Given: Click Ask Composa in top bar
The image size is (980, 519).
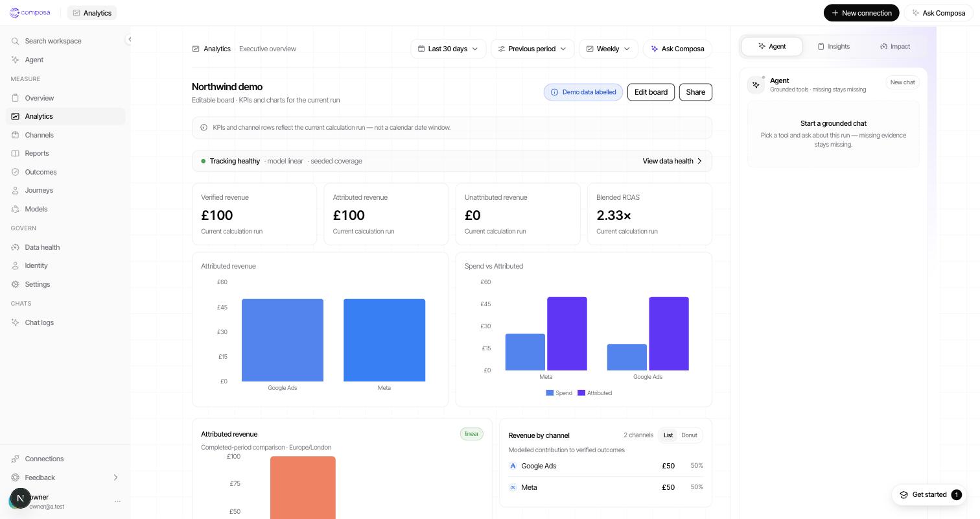Looking at the screenshot, I should pos(939,13).
